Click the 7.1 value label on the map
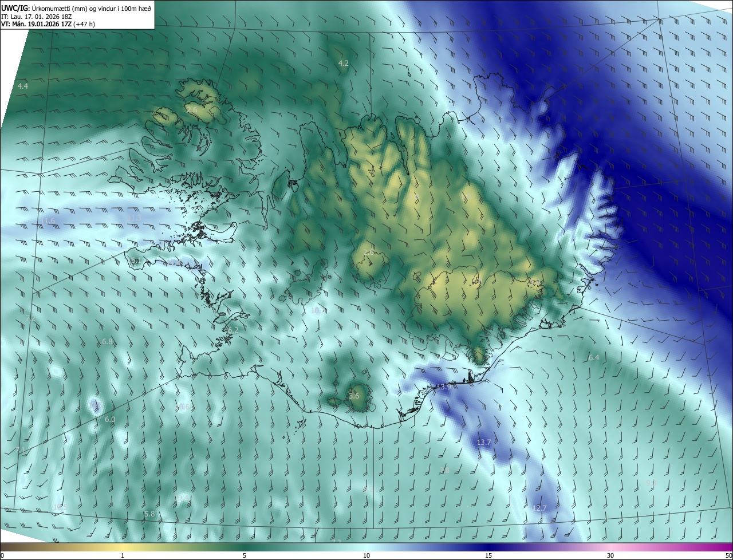Screen dimensions: 733x560 click(20, 450)
